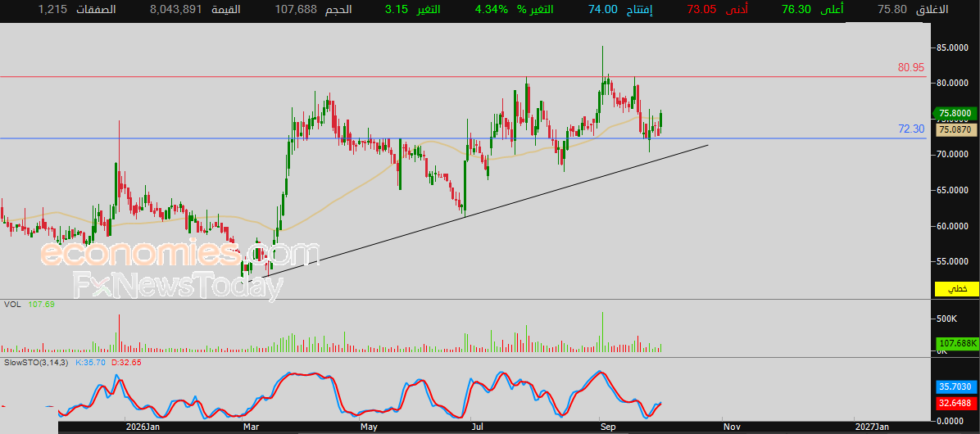Select the percent change value 4.34%

[x=492, y=9]
